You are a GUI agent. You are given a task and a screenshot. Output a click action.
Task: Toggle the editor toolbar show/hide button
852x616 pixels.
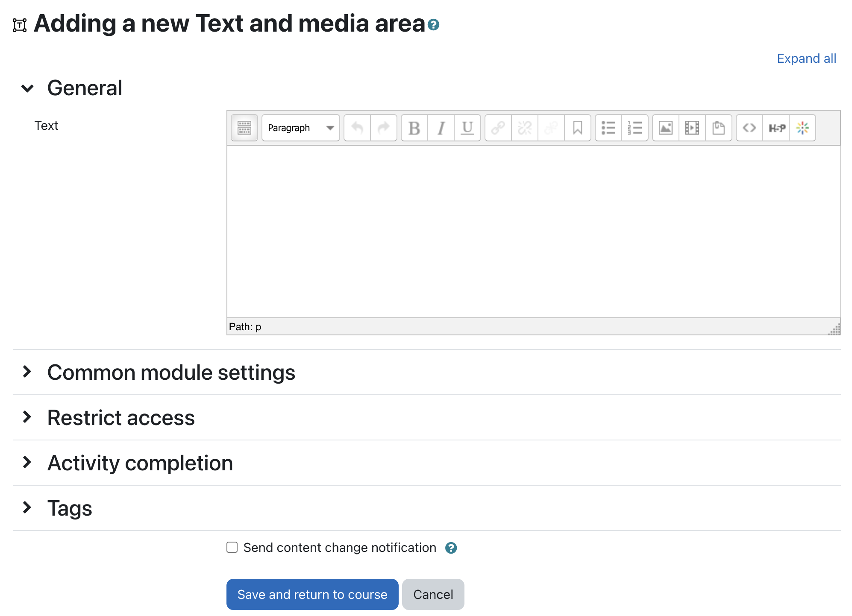click(244, 128)
